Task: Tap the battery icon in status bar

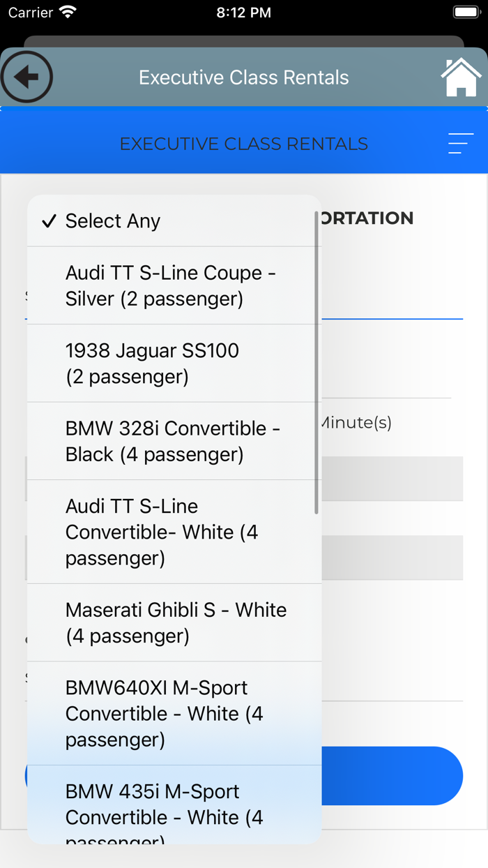Action: click(465, 13)
